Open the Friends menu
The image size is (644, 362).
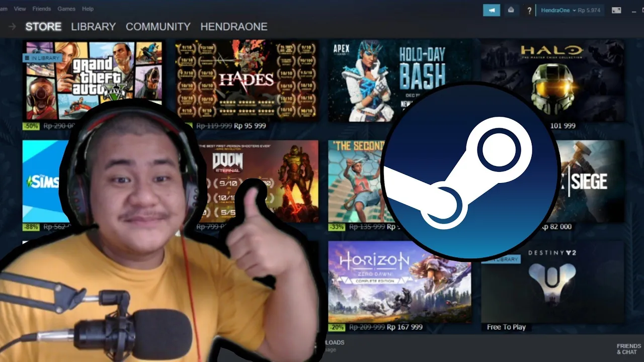tap(41, 9)
